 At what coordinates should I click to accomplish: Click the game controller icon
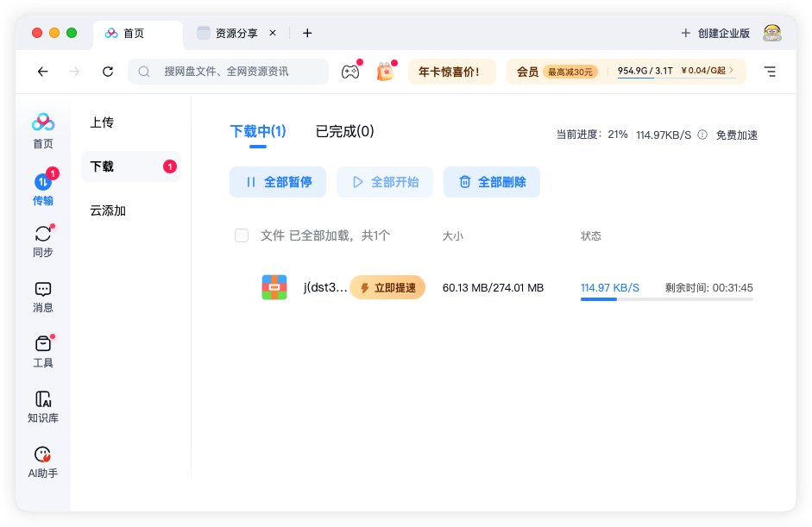click(x=350, y=72)
